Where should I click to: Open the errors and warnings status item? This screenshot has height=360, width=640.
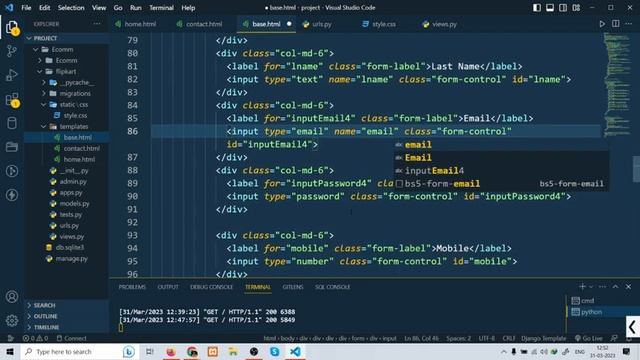35,338
